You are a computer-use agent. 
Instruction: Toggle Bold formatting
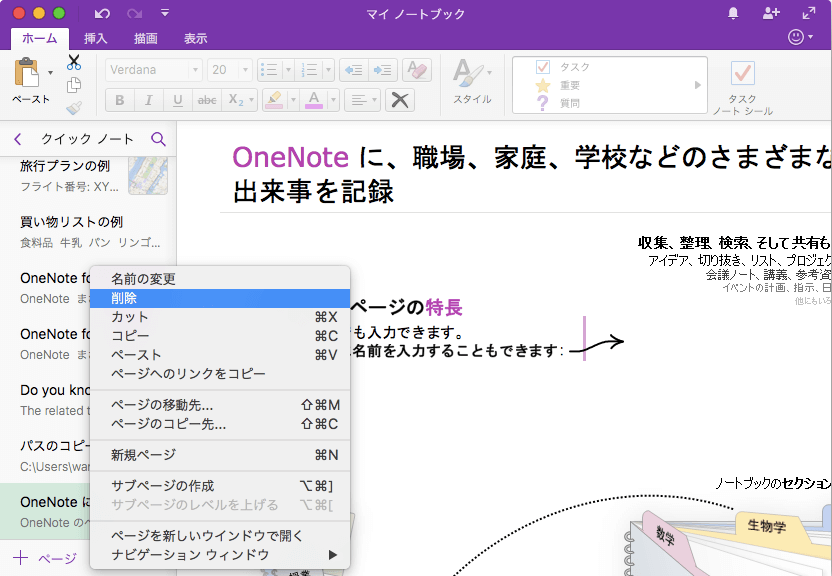(x=120, y=100)
